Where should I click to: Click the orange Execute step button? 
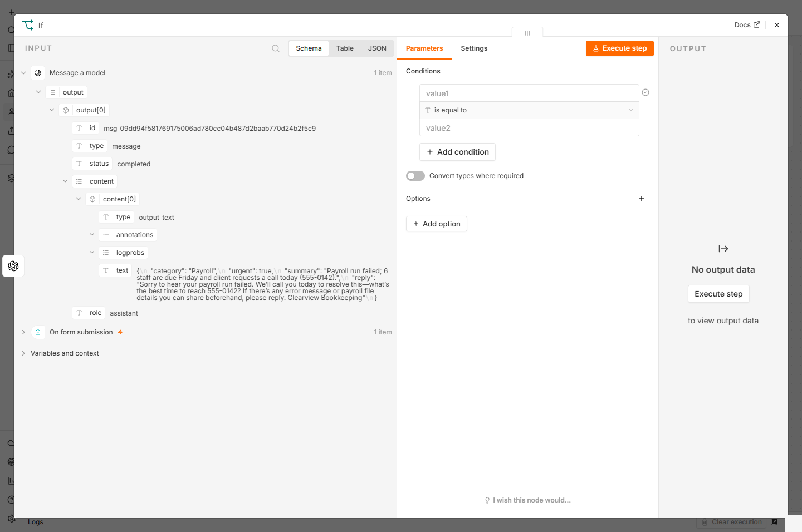[x=620, y=48]
